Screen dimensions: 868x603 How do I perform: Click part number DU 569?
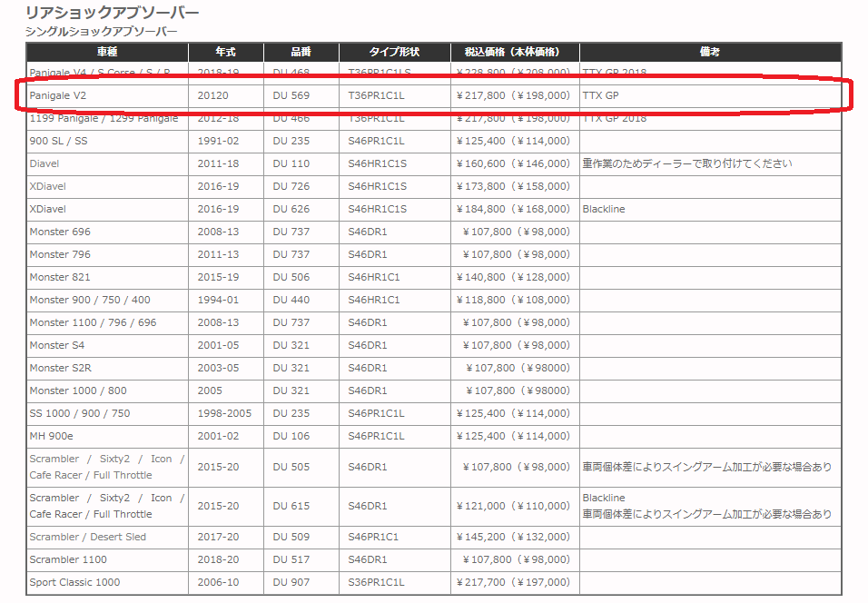(x=291, y=95)
